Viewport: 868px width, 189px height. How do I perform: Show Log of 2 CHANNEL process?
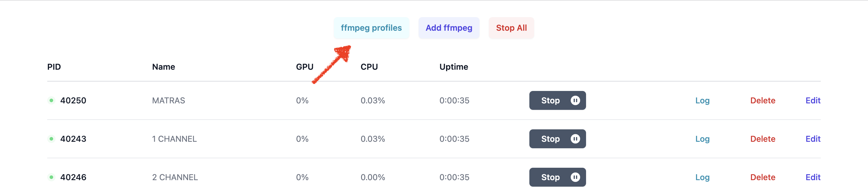click(x=702, y=177)
